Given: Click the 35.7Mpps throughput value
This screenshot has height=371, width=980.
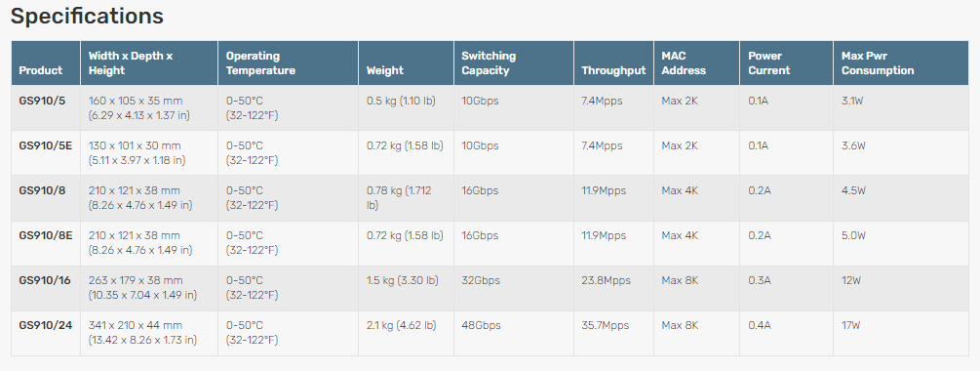Looking at the screenshot, I should click(x=606, y=326).
